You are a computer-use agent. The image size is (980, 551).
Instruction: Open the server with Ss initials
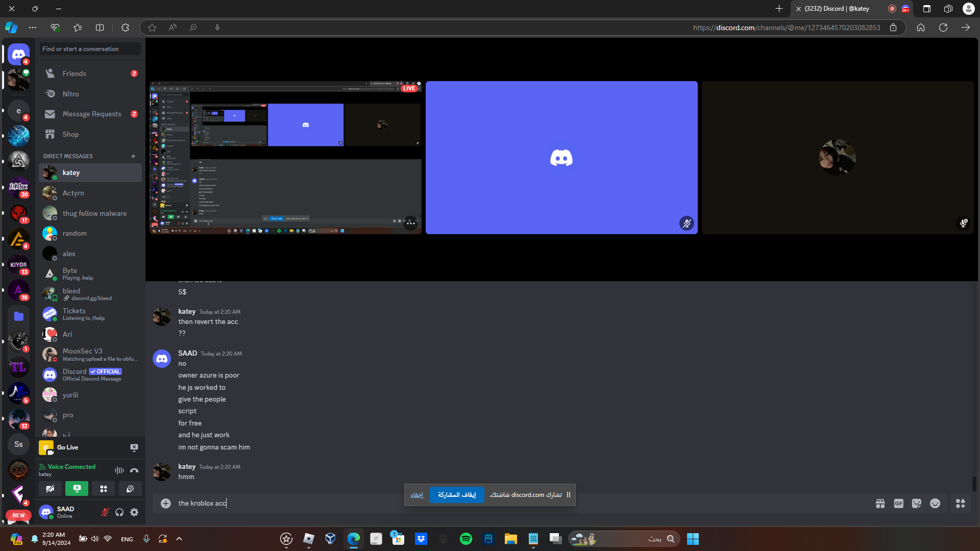point(19,444)
